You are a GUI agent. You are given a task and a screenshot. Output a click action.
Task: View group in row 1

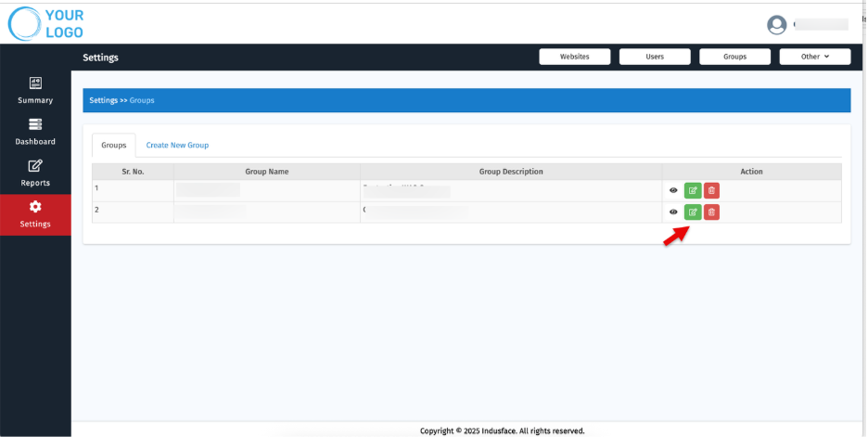[673, 190]
